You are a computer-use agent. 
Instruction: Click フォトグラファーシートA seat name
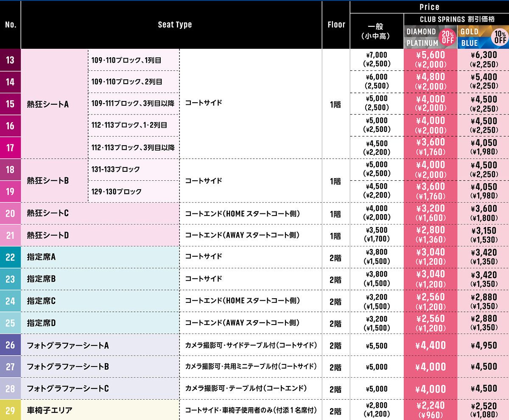tap(68, 345)
